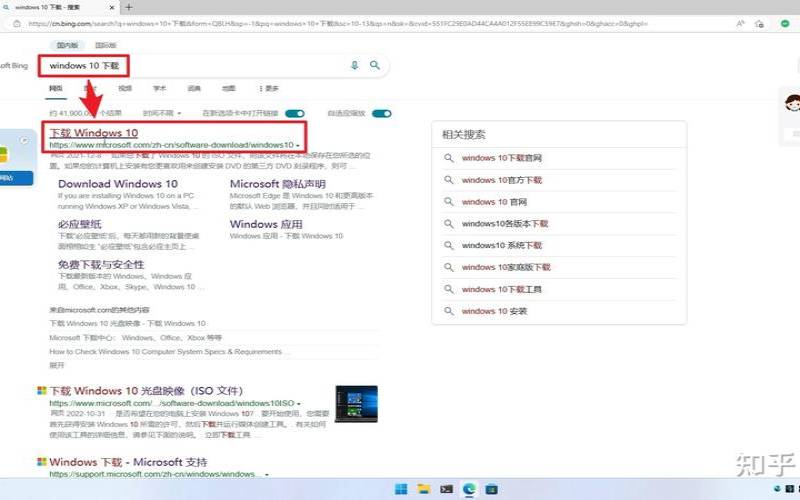Click related search "windows 10下载官网"
This screenshot has width=800, height=500.
[502, 158]
